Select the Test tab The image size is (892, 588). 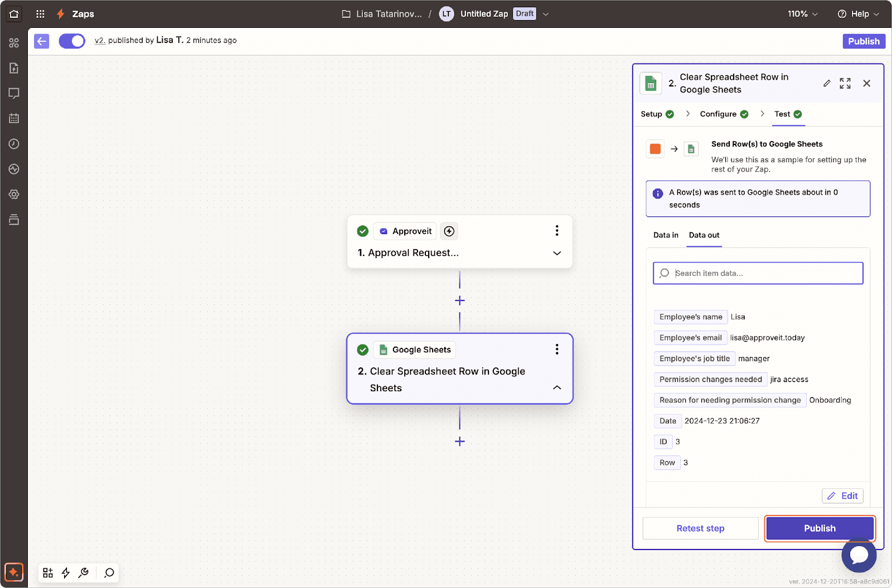[788, 114]
